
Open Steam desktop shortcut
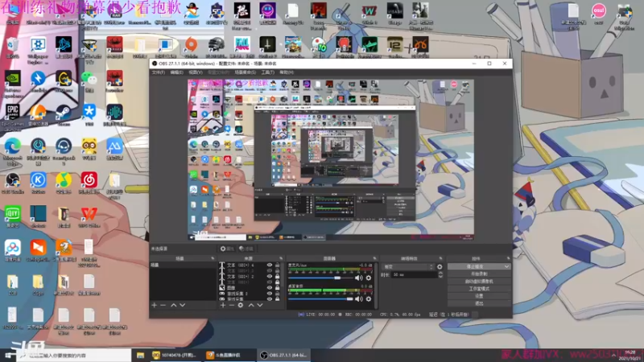[64, 115]
